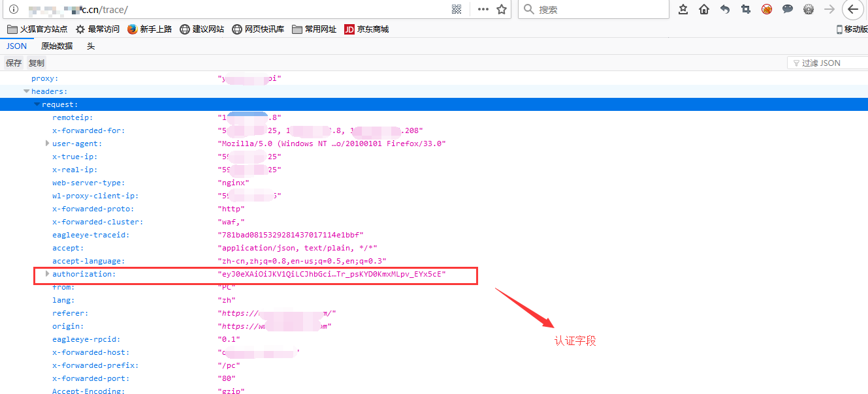Select the remoteip key
The height and width of the screenshot is (394, 868).
click(72, 117)
